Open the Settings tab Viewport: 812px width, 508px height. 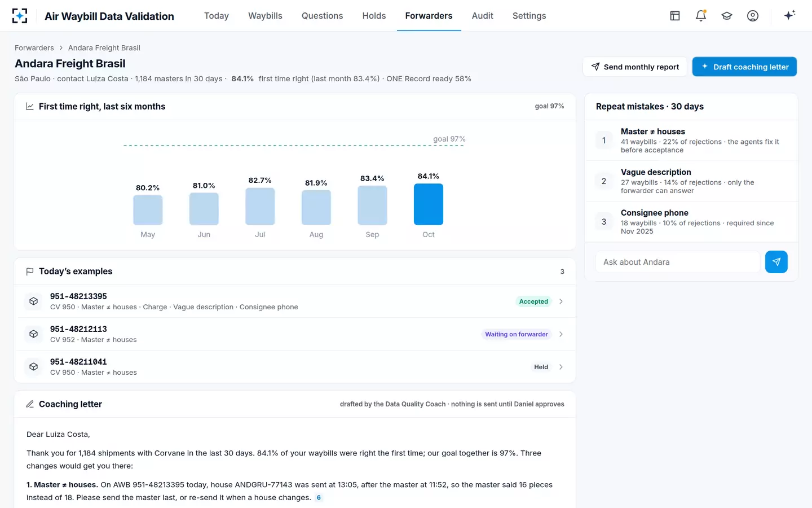point(529,16)
